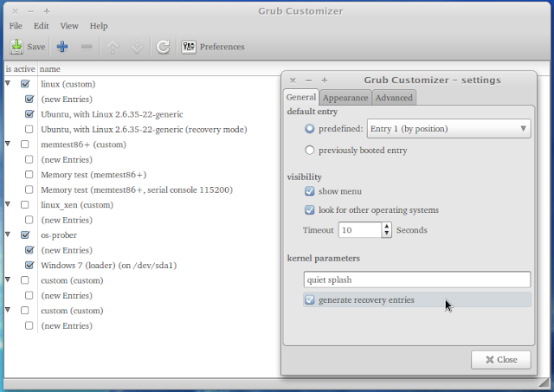The height and width of the screenshot is (392, 554).
Task: Collapse the linux (custom) tree group
Action: (x=8, y=83)
